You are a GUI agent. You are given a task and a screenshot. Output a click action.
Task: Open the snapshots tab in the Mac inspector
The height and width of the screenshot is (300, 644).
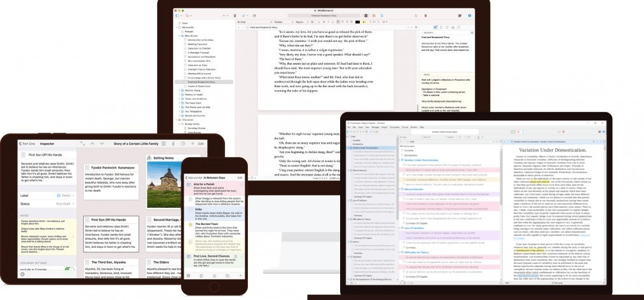tap(453, 27)
